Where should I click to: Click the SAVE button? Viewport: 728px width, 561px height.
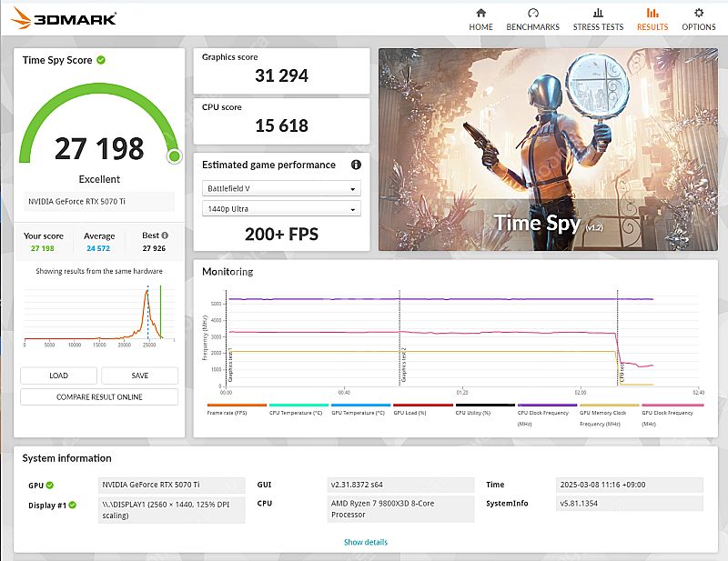[x=140, y=376]
